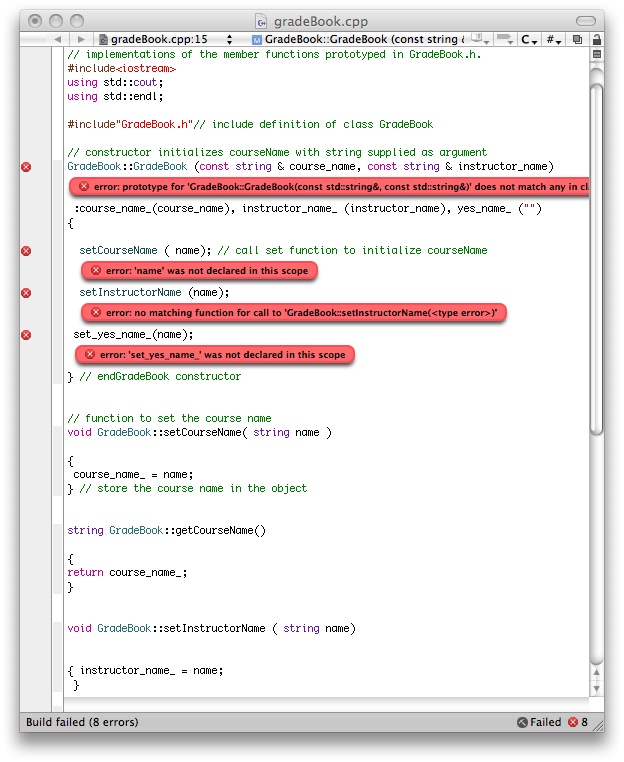Click the counterpart file icon in the navigation bar
Screen dimensions: 624x762
click(577, 39)
